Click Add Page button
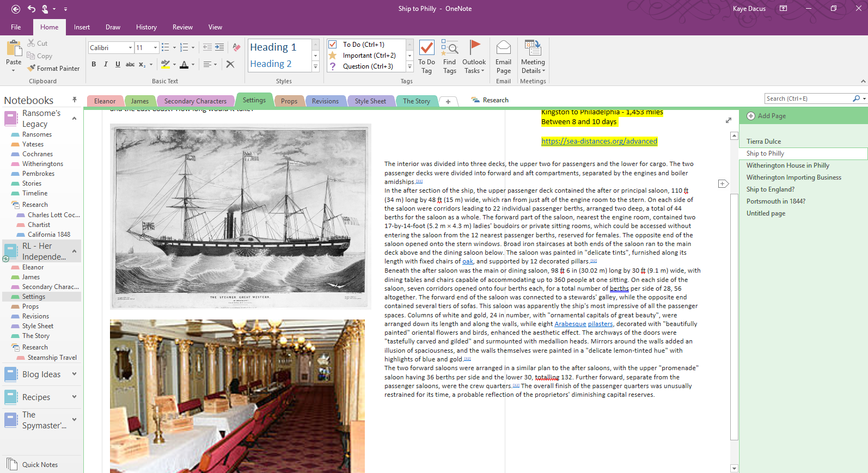The height and width of the screenshot is (473, 868). click(x=766, y=116)
